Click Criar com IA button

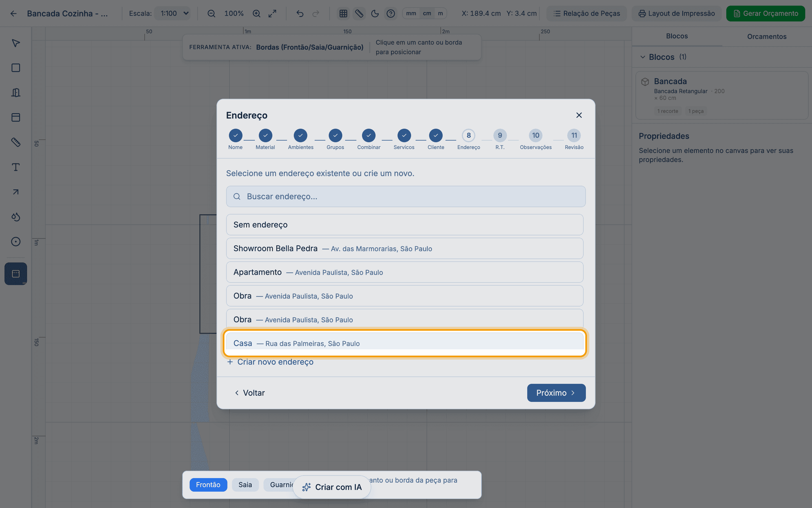332,487
